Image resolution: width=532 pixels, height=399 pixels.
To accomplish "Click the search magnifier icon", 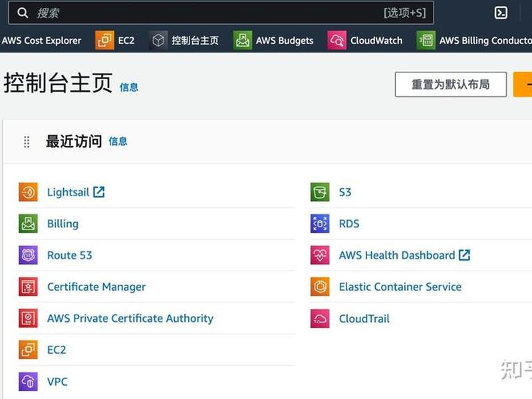I will (23, 13).
